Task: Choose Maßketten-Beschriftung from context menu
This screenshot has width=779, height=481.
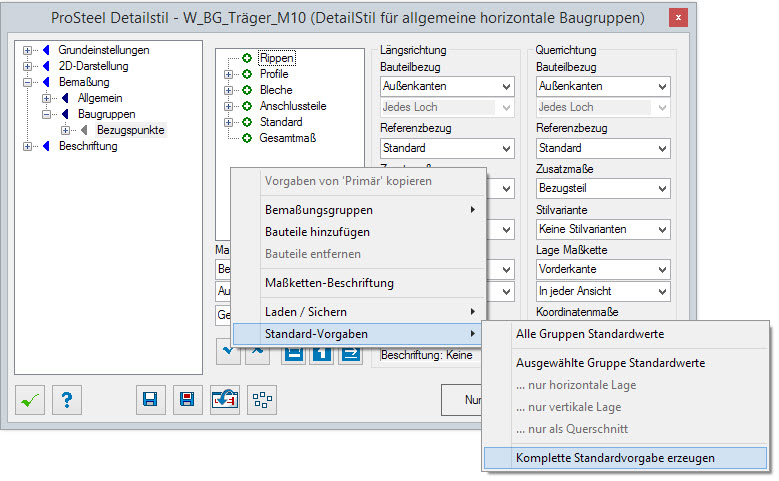Action: [359, 283]
